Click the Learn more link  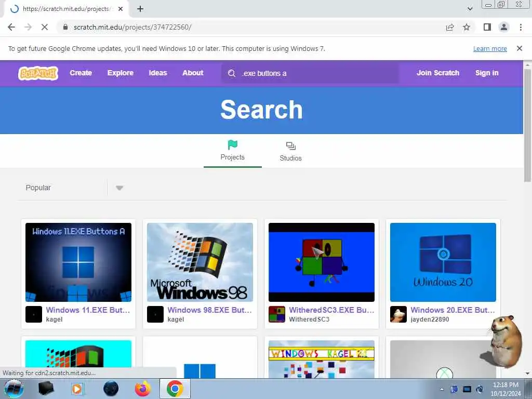490,48
